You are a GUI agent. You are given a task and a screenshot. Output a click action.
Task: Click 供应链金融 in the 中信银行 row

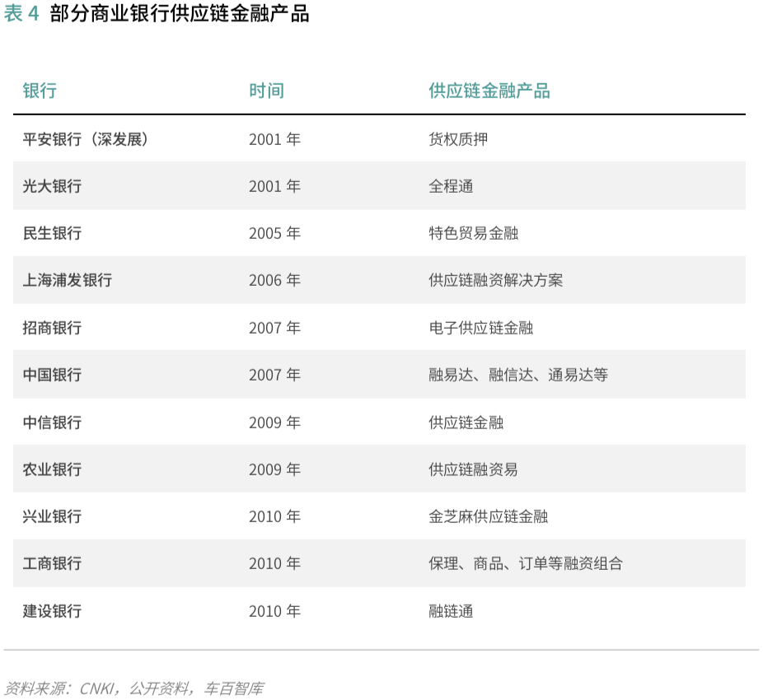(466, 422)
